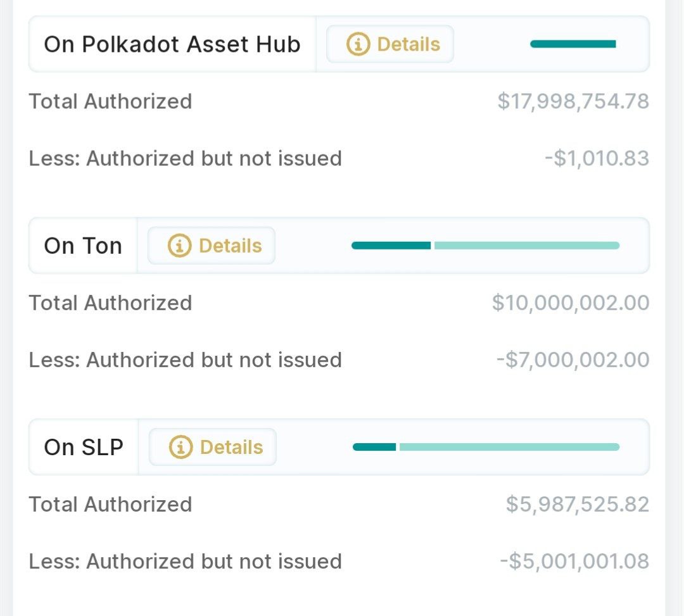Select the On Ton header label
This screenshot has height=616, width=684.
pyautogui.click(x=83, y=246)
